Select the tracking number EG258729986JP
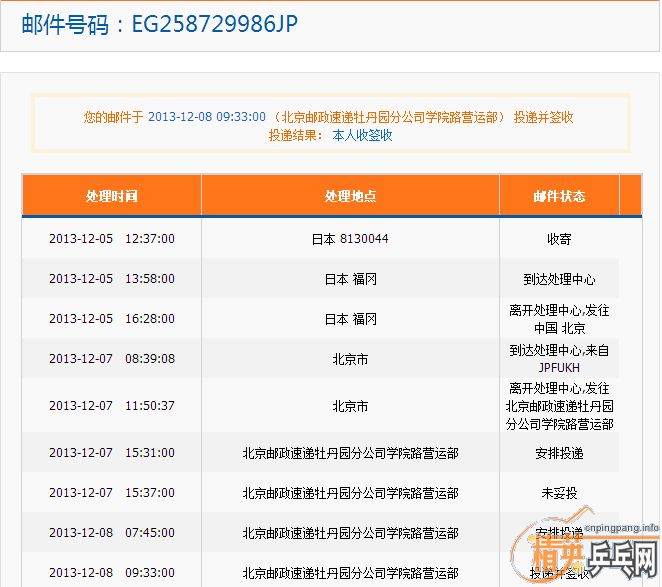 click(x=214, y=24)
